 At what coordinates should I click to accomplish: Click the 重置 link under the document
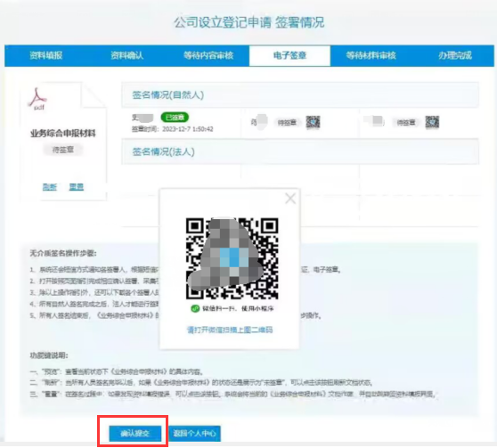pos(77,187)
